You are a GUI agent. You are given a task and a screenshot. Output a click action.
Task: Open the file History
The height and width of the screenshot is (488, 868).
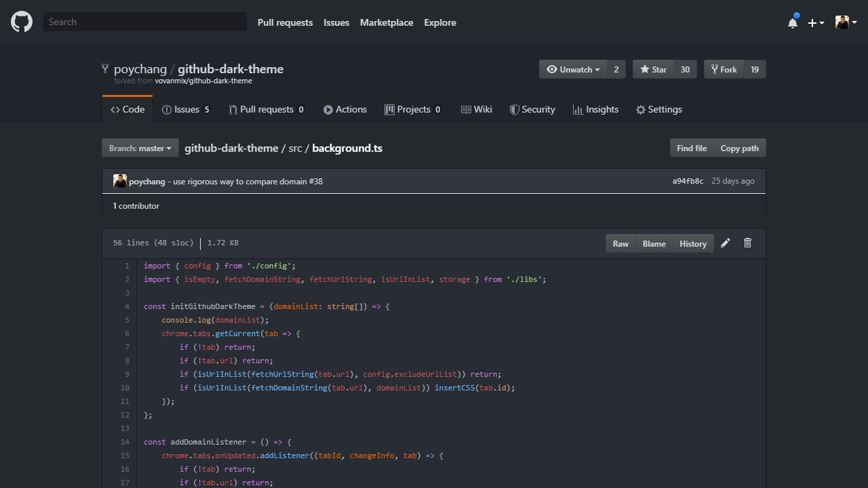pos(693,244)
